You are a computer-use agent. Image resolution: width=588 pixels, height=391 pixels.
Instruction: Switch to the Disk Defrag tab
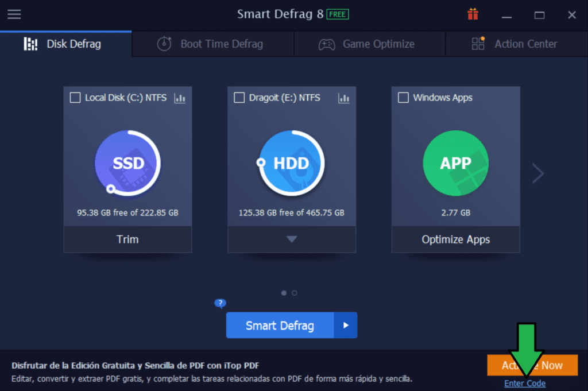[66, 44]
